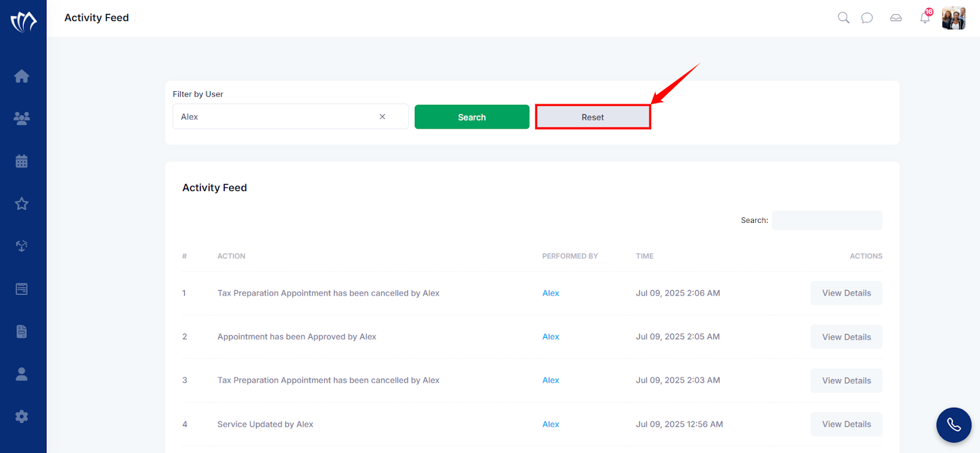Click the Reset button

click(593, 117)
